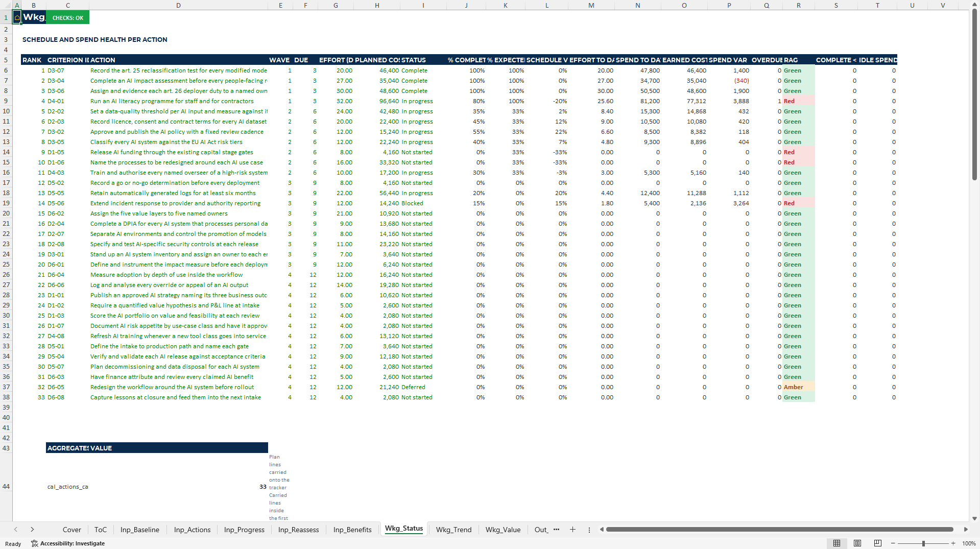Click 'SCHEDULE AND SPEND HEALTH PER ACTION' title
This screenshot has width=980, height=549.
94,39
